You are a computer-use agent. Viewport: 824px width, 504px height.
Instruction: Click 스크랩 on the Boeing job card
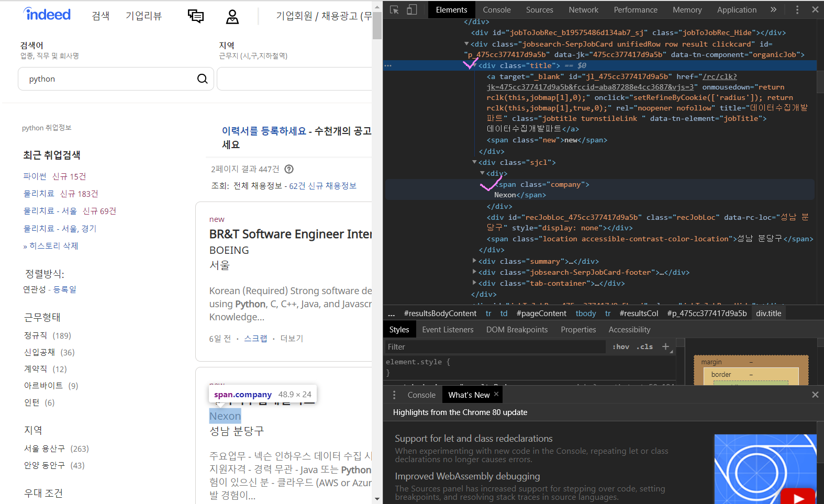(x=255, y=339)
